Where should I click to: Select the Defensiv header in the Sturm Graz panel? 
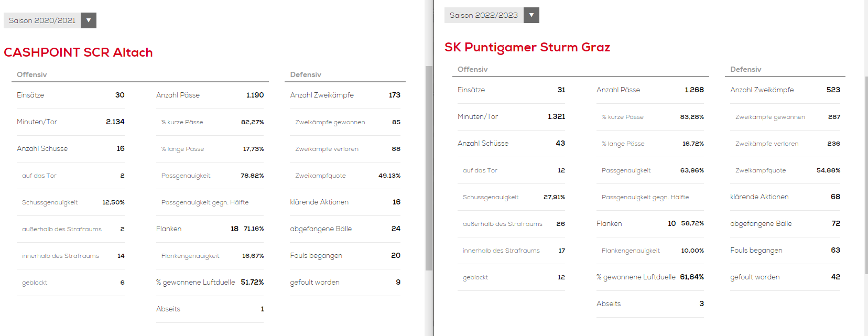coord(746,69)
